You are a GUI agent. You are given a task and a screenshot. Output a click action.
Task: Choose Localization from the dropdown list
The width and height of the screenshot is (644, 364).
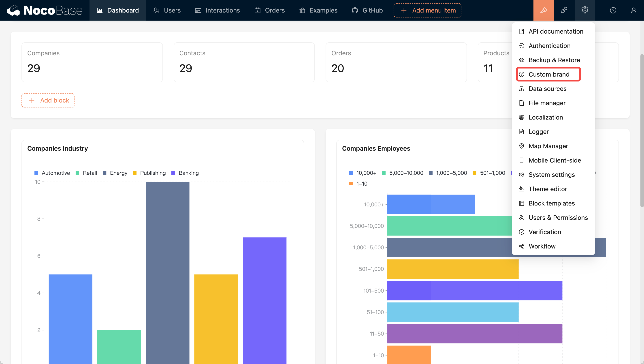(546, 117)
